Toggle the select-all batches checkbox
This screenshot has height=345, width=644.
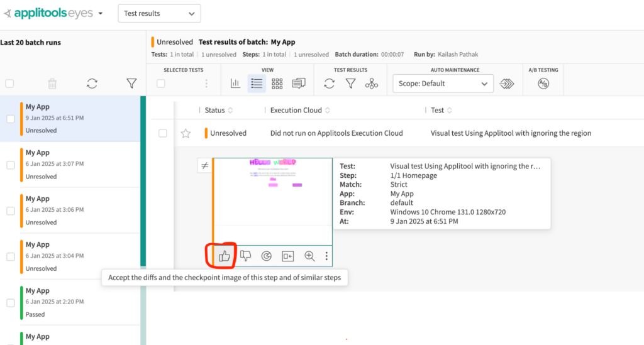[9, 84]
